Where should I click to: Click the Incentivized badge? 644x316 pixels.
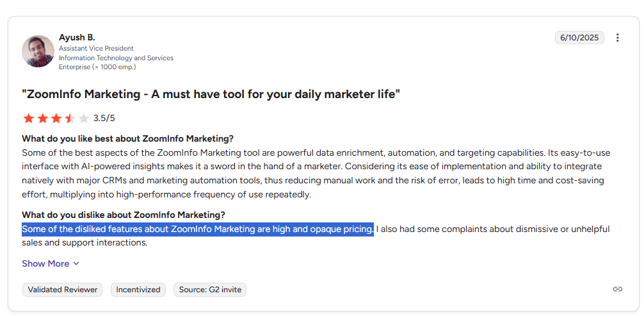coord(138,290)
